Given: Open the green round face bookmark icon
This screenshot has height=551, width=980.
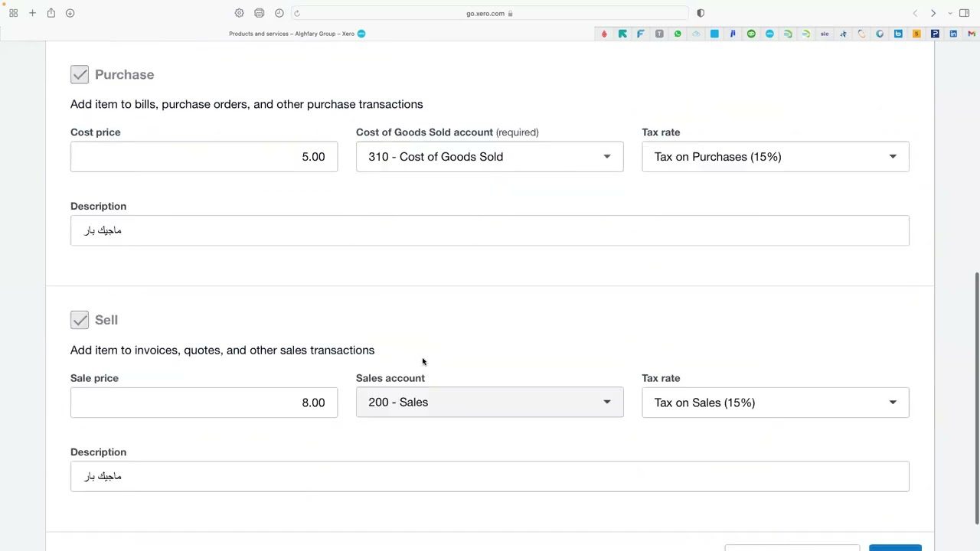Looking at the screenshot, I should [751, 34].
